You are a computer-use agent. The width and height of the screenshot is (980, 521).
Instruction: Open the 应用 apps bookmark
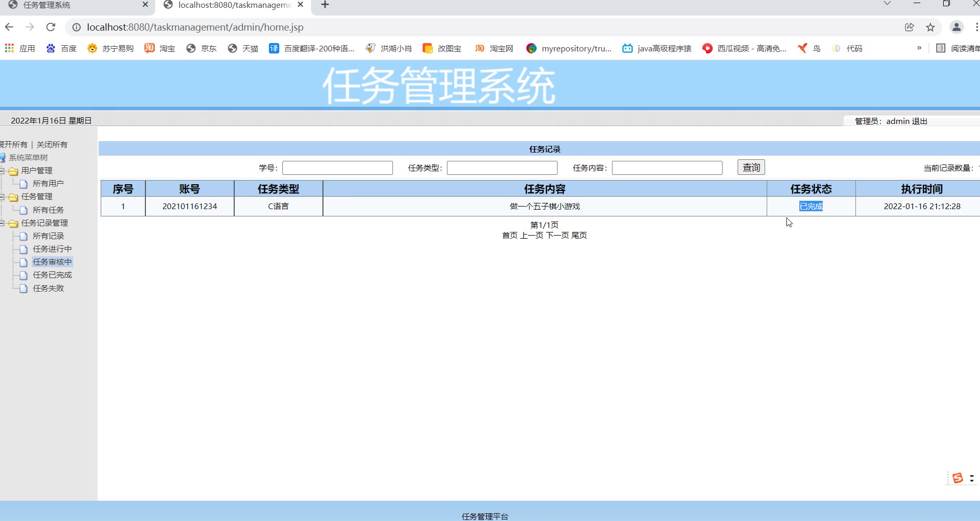(x=20, y=48)
